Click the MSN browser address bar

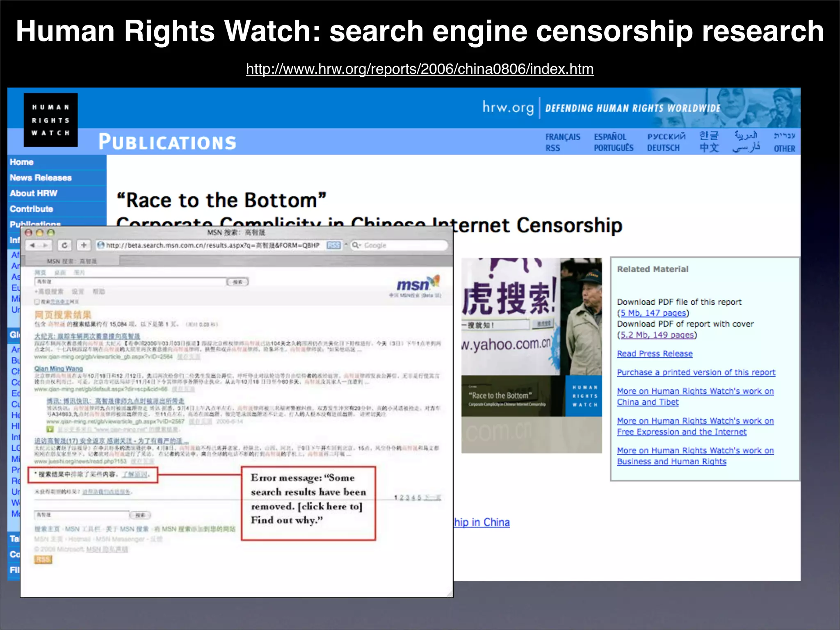pyautogui.click(x=211, y=245)
